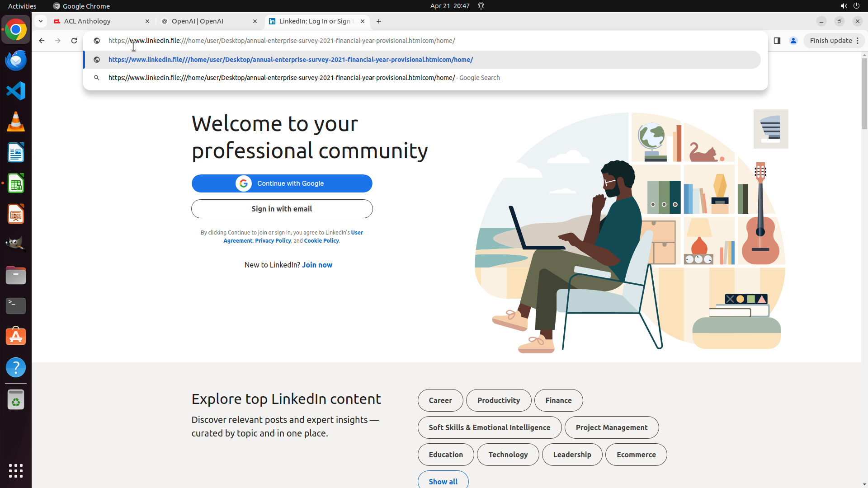Switch to the OpenAI tab
This screenshot has width=868, height=488.
click(x=203, y=21)
